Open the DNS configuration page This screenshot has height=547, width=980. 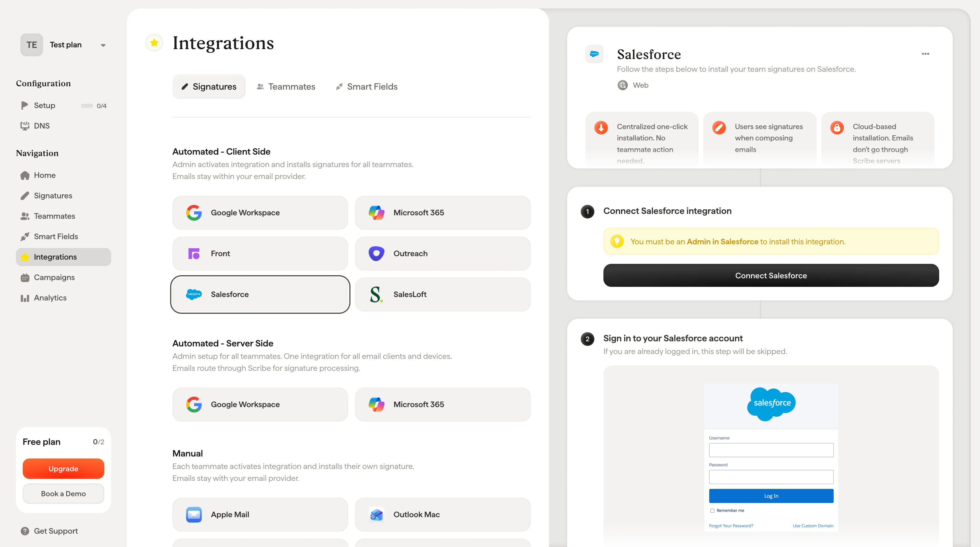[x=63, y=126]
